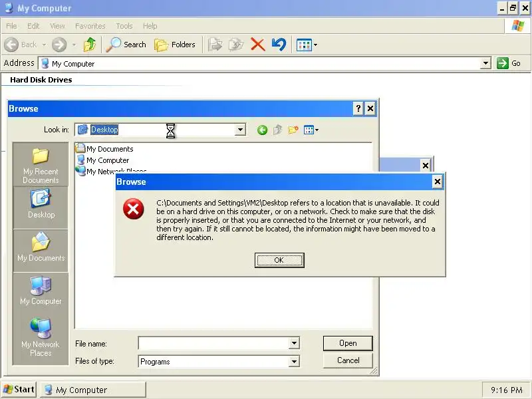Click the Open button
532x399 pixels.
point(348,343)
